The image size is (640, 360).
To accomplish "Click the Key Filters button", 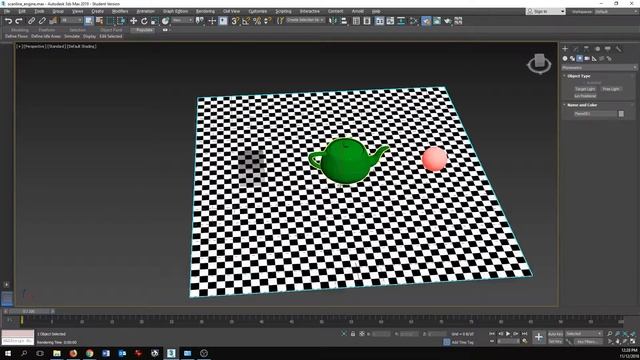I will (588, 341).
